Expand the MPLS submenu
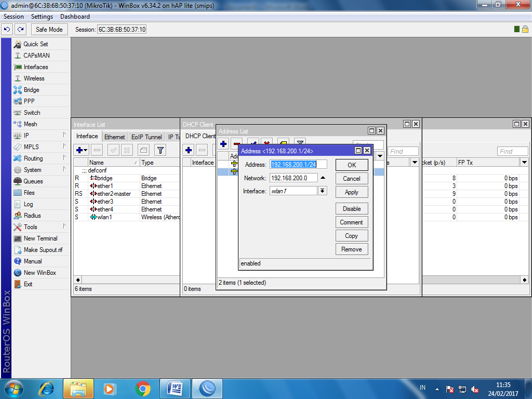 [x=41, y=147]
